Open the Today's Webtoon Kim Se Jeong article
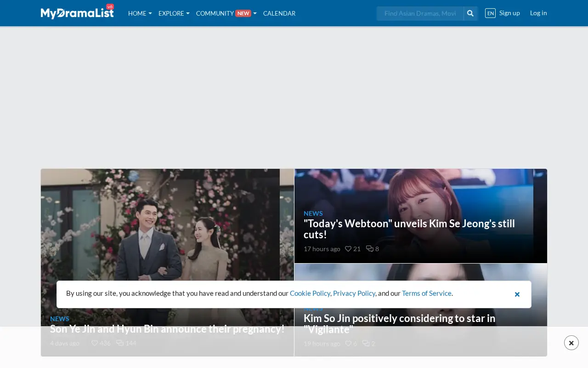This screenshot has width=588, height=368. [409, 229]
